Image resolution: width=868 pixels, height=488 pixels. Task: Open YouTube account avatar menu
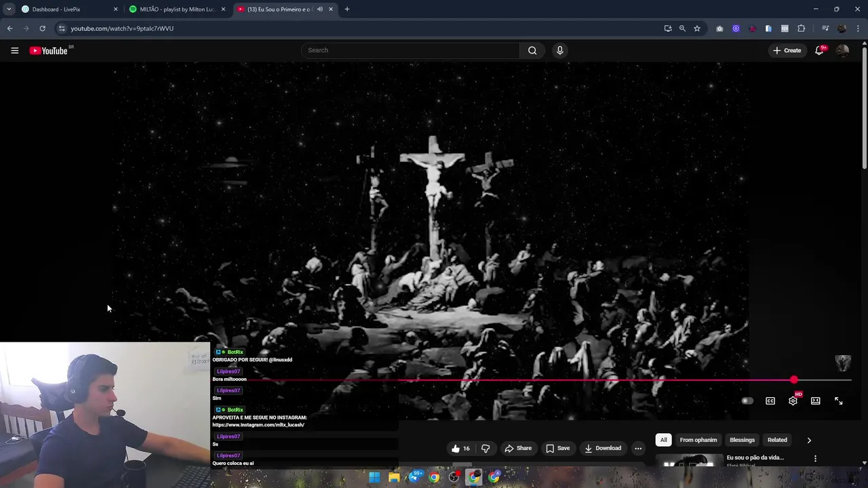(x=843, y=50)
